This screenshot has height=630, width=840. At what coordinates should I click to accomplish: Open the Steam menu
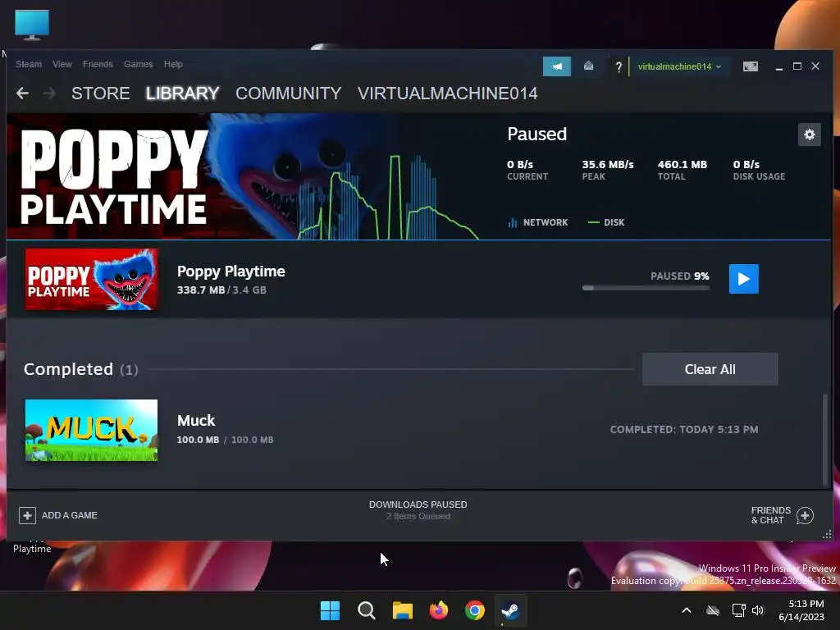(x=29, y=64)
